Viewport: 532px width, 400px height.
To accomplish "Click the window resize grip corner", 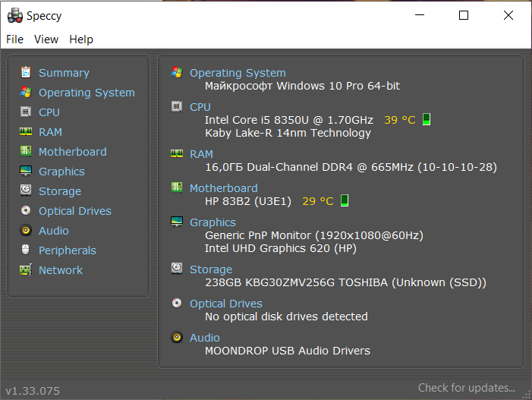I will (526, 395).
